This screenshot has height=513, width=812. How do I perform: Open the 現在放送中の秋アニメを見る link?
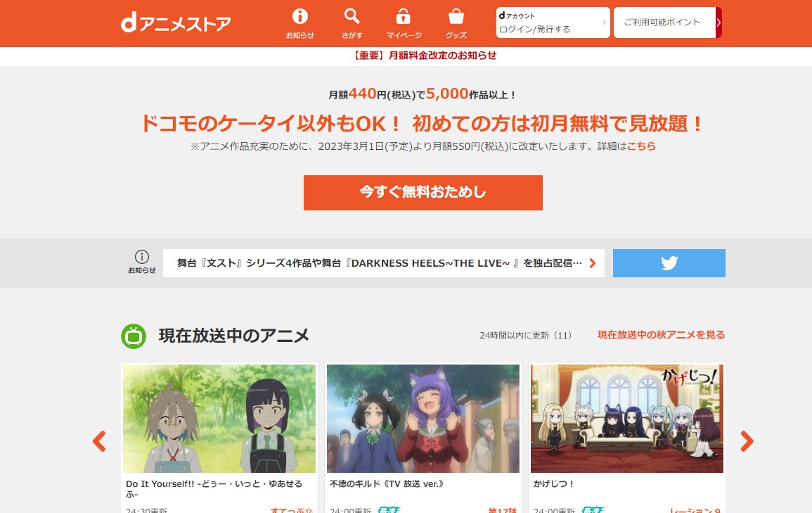[662, 335]
